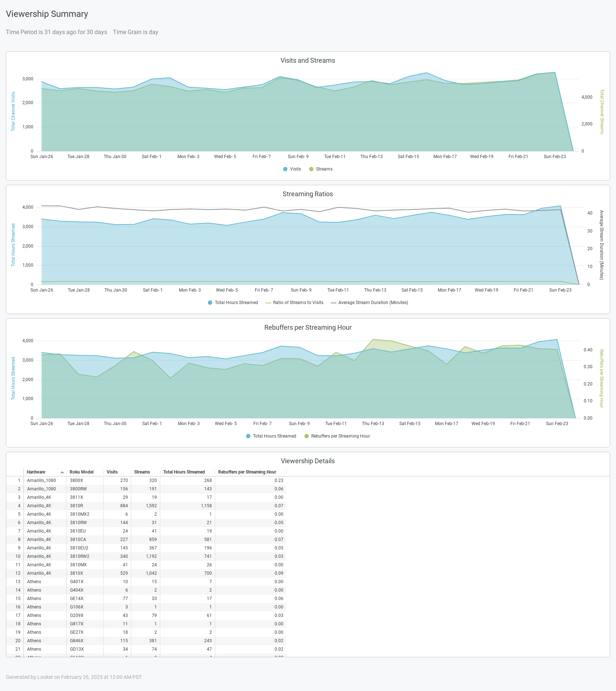Click the Generated by Looker footer text

pyautogui.click(x=74, y=677)
